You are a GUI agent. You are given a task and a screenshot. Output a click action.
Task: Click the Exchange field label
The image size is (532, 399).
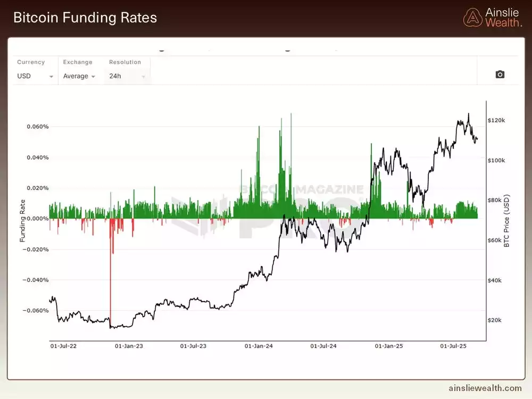[x=78, y=62]
